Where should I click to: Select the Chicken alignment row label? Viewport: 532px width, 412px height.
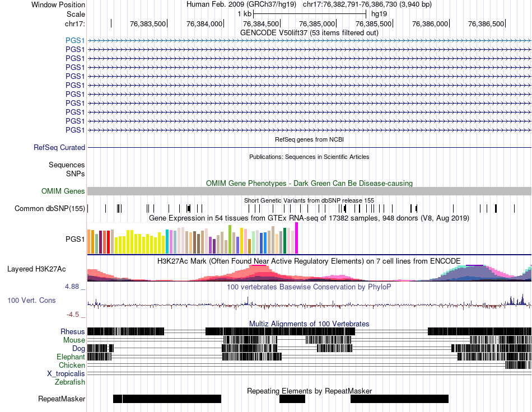pos(72,365)
